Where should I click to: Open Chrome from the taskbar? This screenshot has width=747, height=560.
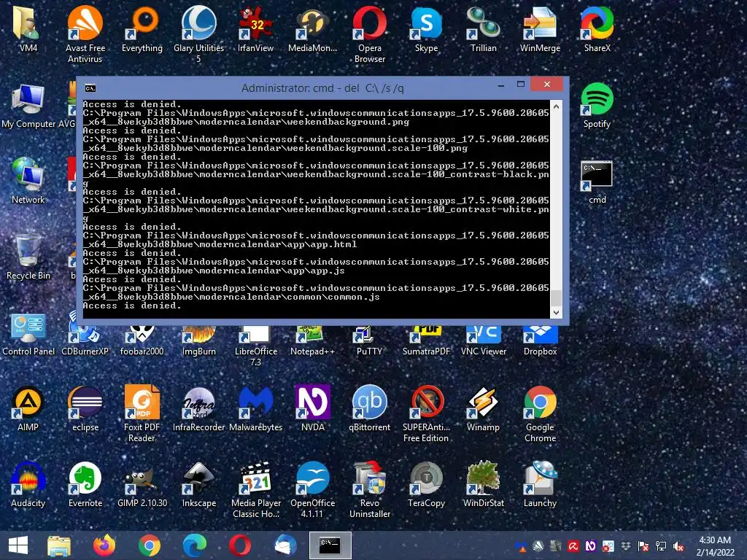[149, 545]
